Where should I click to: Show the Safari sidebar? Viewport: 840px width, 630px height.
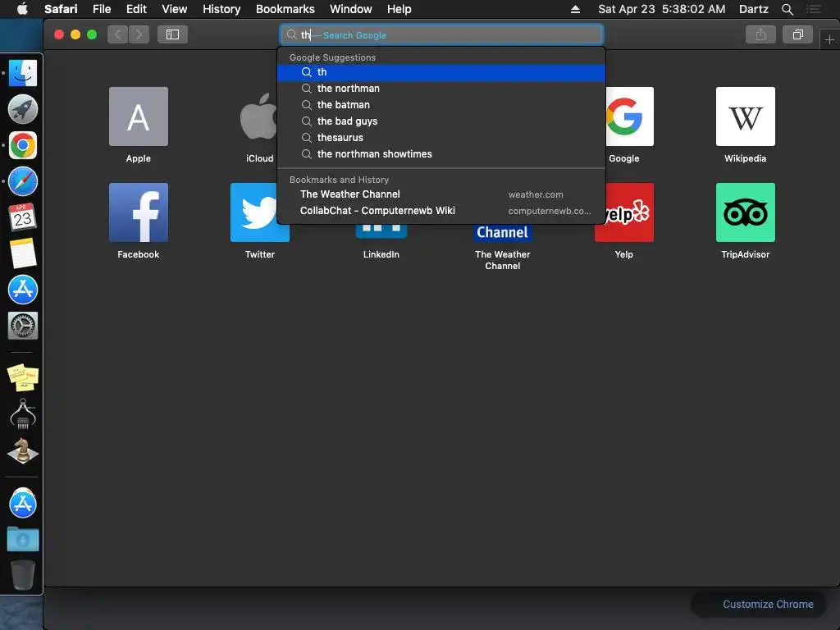[172, 34]
